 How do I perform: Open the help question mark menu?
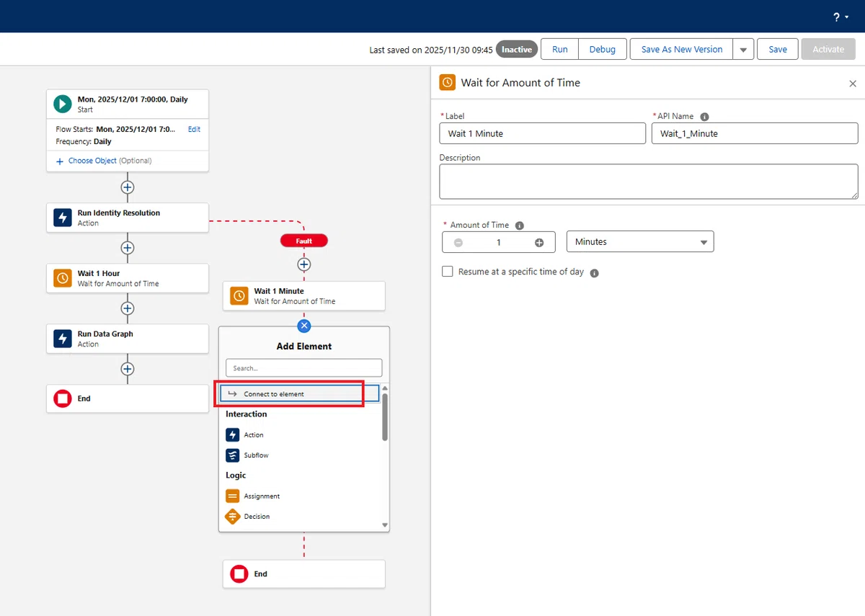click(840, 17)
